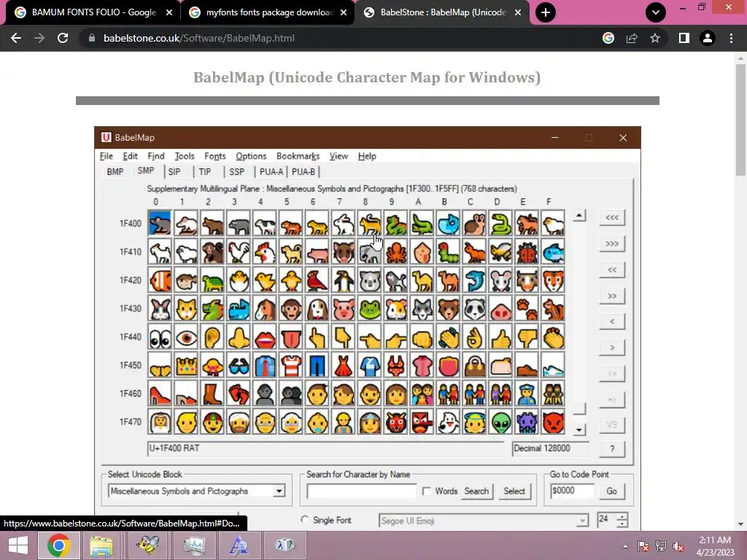Choose the thumbs up emoji in row 1F440
Viewport: 747px width, 560px height.
point(500,337)
